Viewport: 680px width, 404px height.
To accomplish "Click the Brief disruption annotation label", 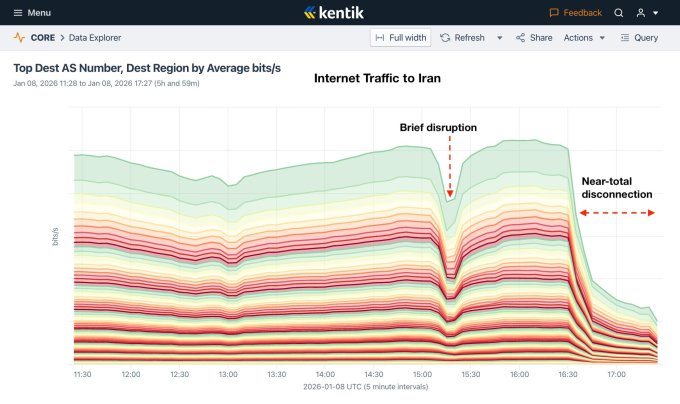I will 439,127.
